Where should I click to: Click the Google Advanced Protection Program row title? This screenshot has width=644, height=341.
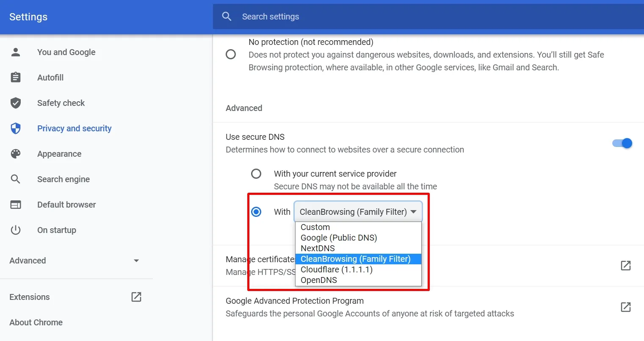point(295,301)
